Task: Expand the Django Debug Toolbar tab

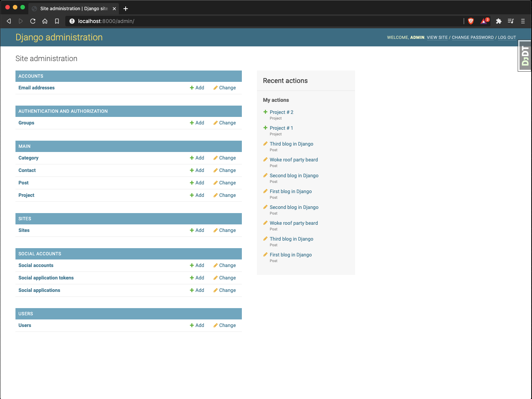Action: point(525,56)
